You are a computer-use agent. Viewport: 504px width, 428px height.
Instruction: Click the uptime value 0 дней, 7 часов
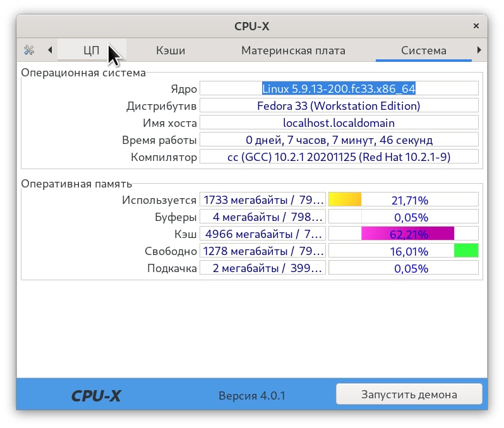pos(339,140)
